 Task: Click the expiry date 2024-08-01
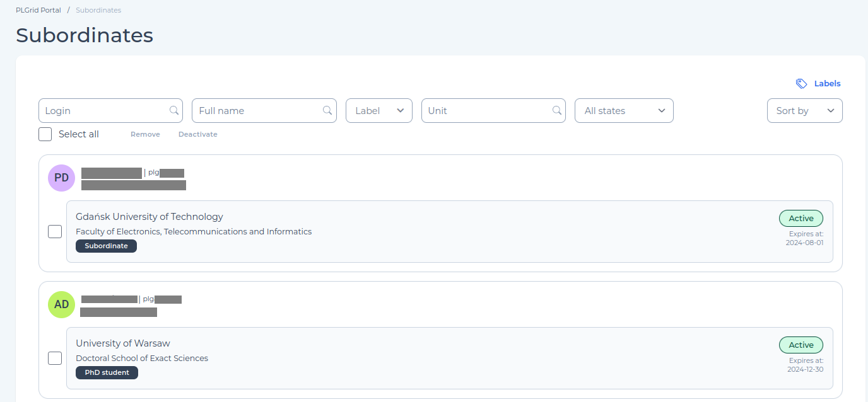pyautogui.click(x=804, y=243)
